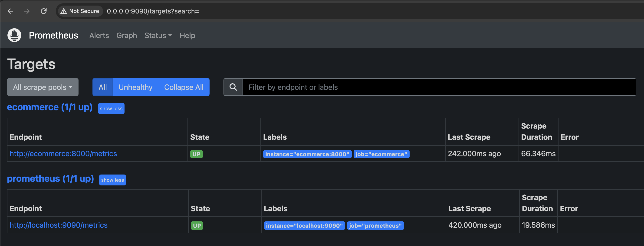
Task: Open the Prometheus brand home link
Action: [x=53, y=36]
